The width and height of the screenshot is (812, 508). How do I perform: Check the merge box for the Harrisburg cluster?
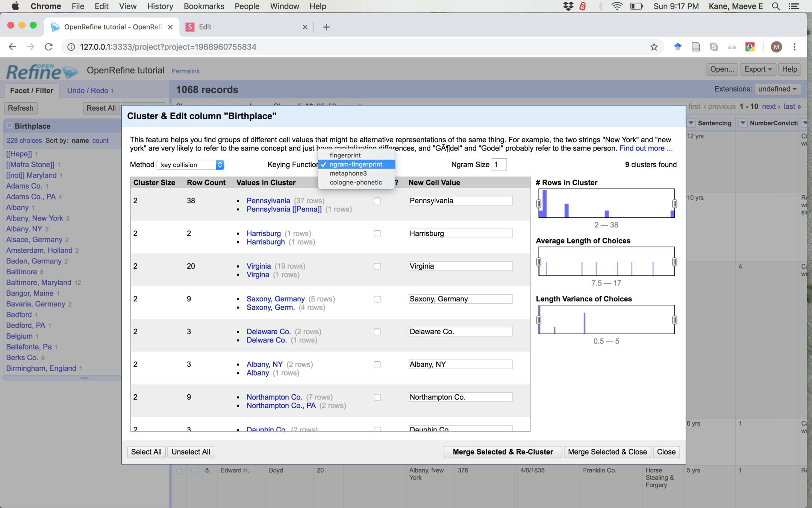pyautogui.click(x=377, y=234)
